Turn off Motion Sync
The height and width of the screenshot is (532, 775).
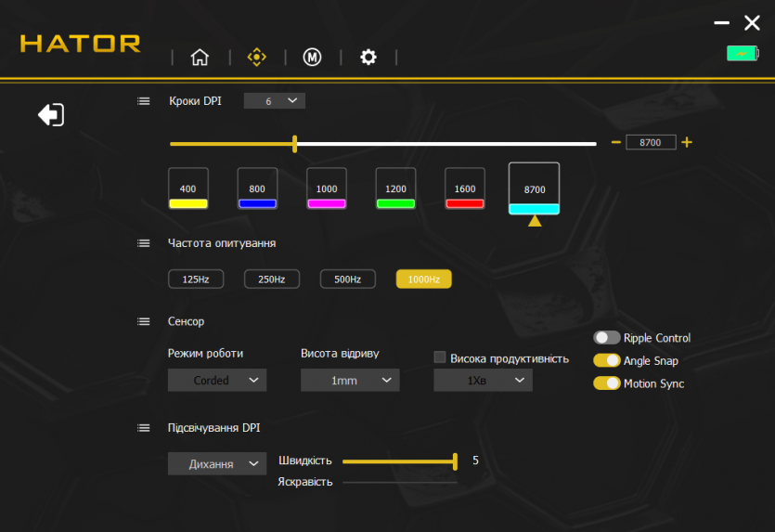tap(607, 383)
